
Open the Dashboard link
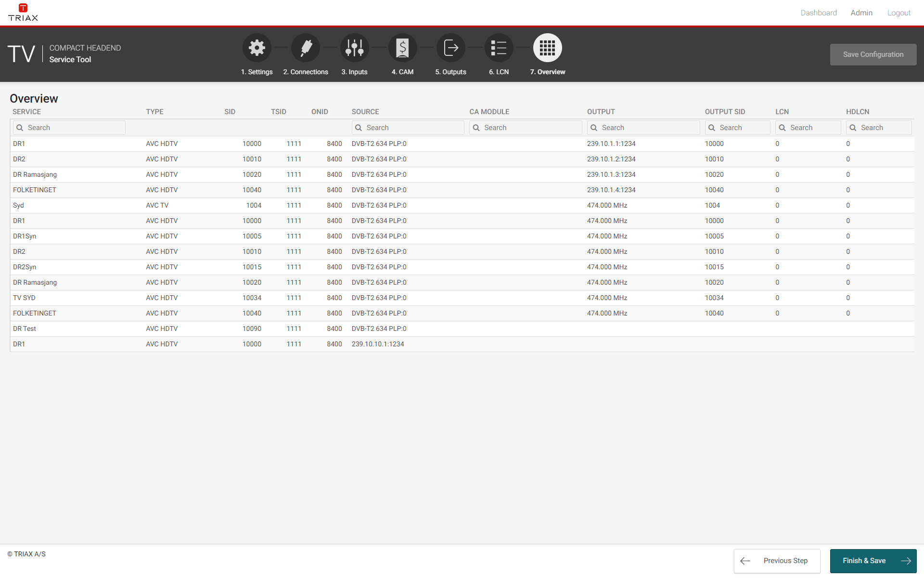[x=819, y=13]
